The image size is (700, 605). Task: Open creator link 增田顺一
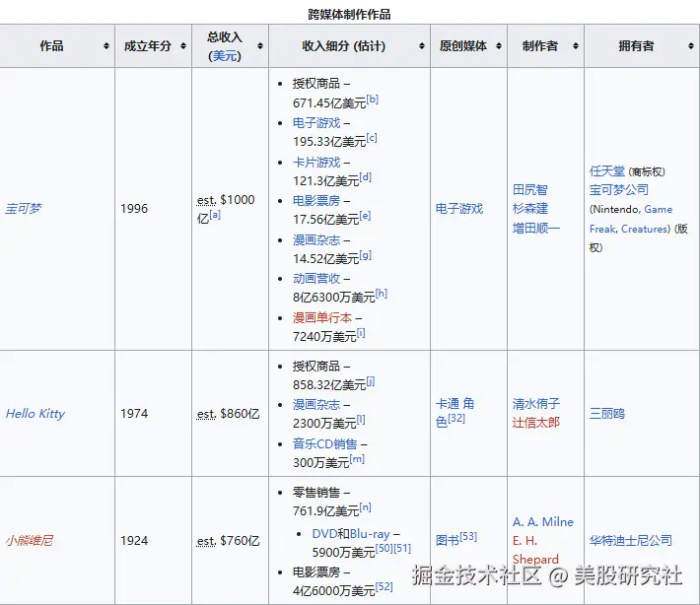click(x=535, y=228)
